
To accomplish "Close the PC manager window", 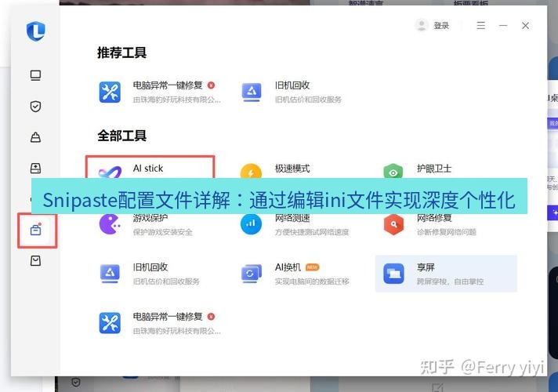I will tap(525, 25).
